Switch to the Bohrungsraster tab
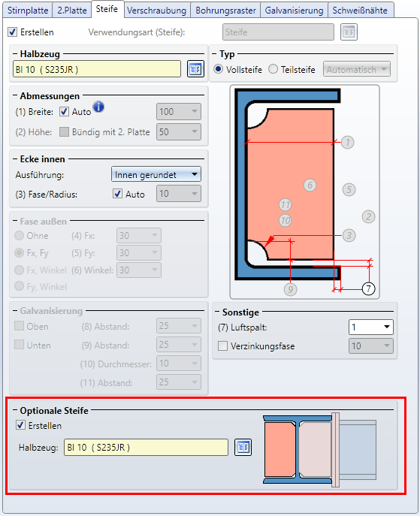The height and width of the screenshot is (516, 420). [x=226, y=11]
